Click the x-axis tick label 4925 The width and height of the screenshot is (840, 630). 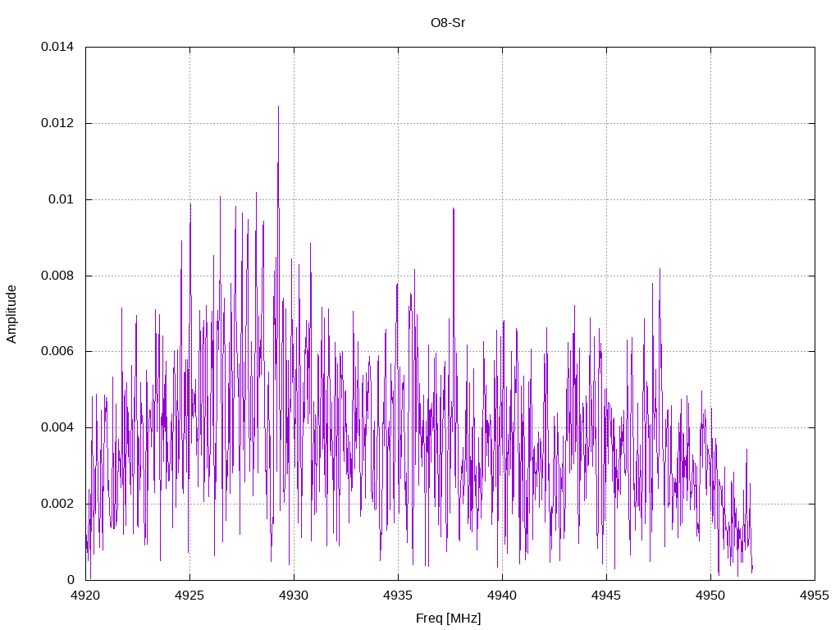click(189, 596)
